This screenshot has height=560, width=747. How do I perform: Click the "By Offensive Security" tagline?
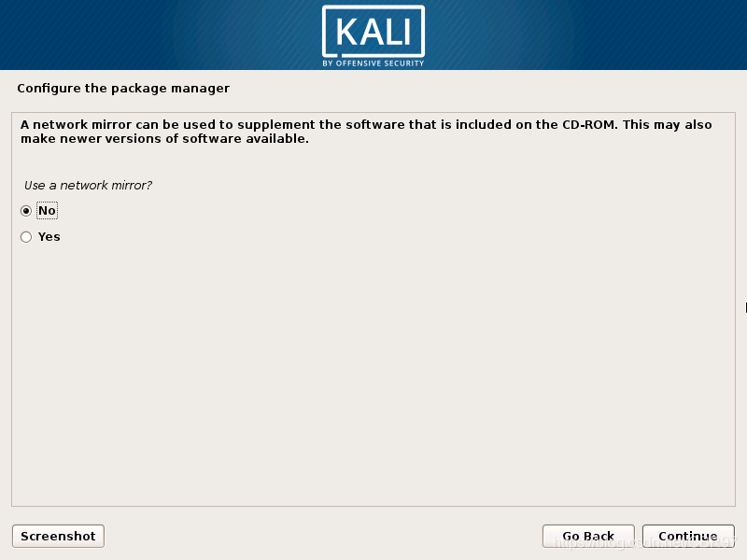tap(373, 63)
